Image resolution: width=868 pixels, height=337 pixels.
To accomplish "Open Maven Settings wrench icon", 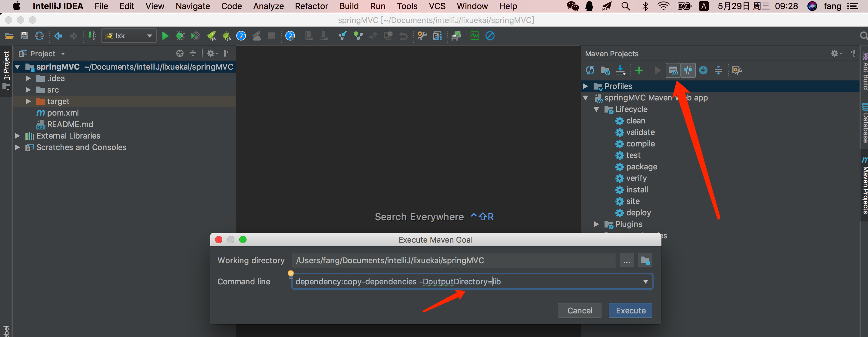I will (x=737, y=70).
